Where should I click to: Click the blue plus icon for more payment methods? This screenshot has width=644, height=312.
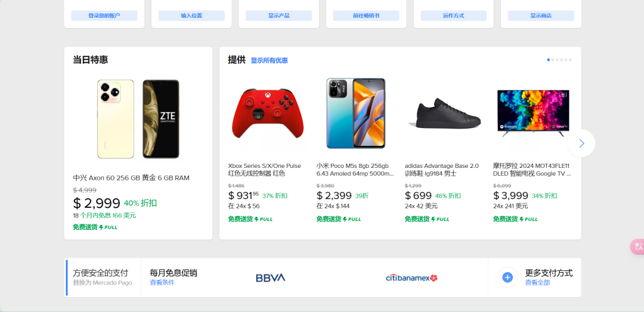tap(507, 277)
